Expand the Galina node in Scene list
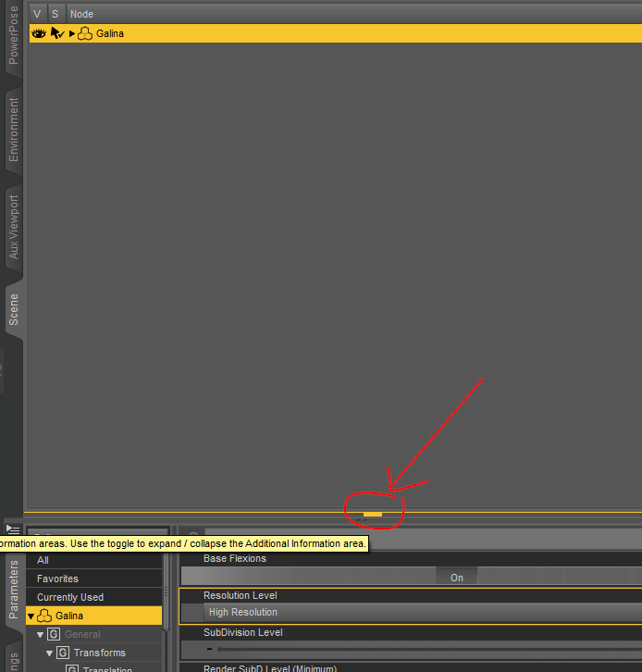The width and height of the screenshot is (642, 672). 72,33
